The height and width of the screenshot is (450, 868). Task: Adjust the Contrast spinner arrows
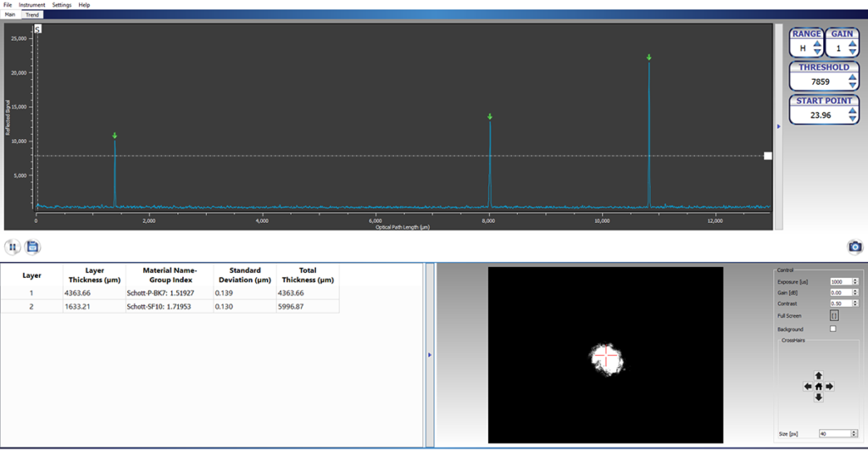855,303
